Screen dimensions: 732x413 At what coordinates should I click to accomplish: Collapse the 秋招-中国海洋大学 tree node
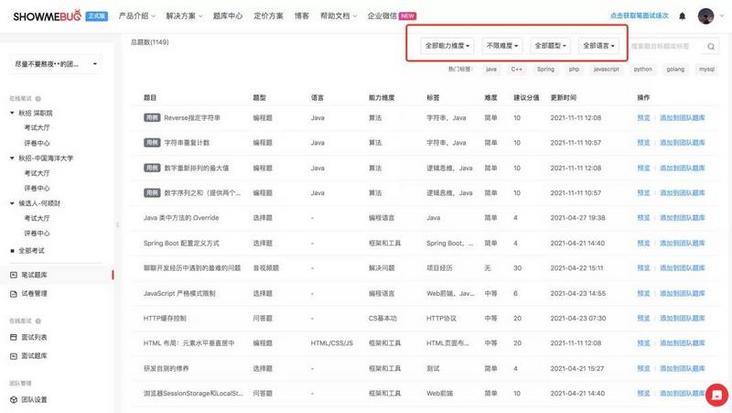[12, 158]
